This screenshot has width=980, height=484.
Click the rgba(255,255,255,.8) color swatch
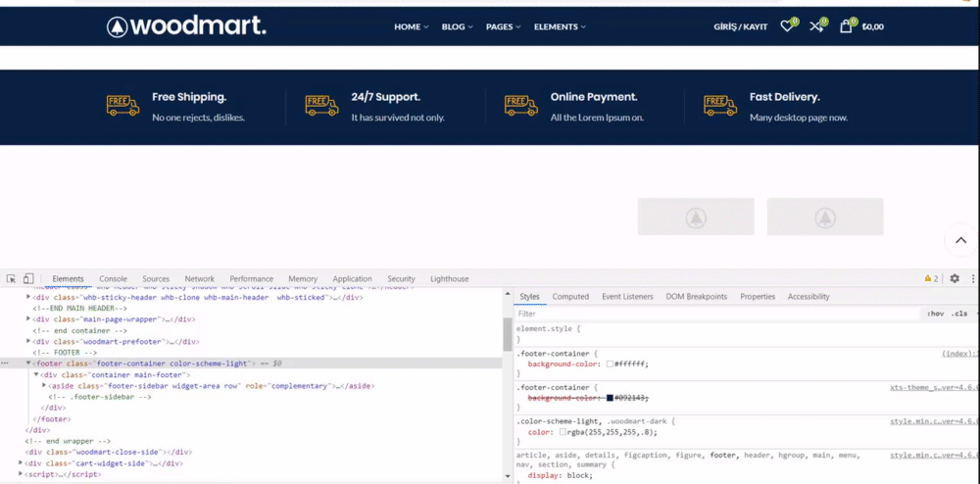click(563, 432)
